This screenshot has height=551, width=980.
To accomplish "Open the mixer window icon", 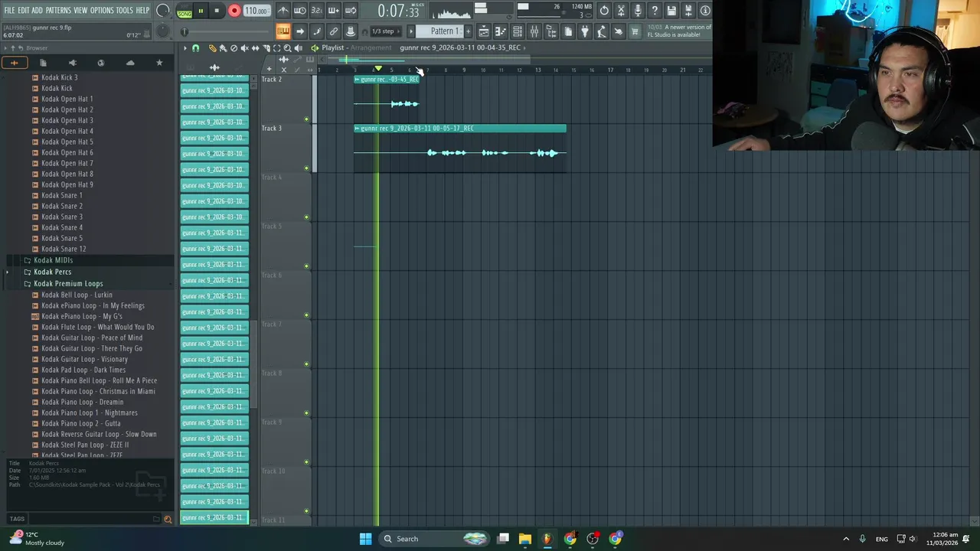I will click(x=534, y=31).
